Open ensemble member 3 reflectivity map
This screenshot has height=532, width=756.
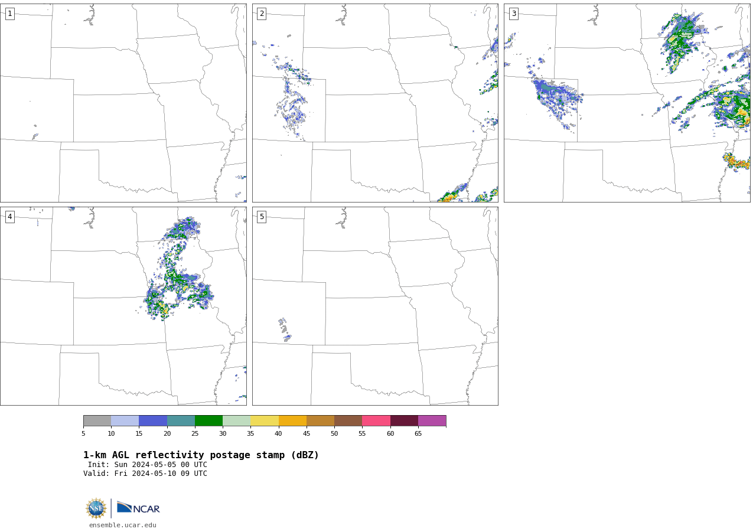point(627,103)
